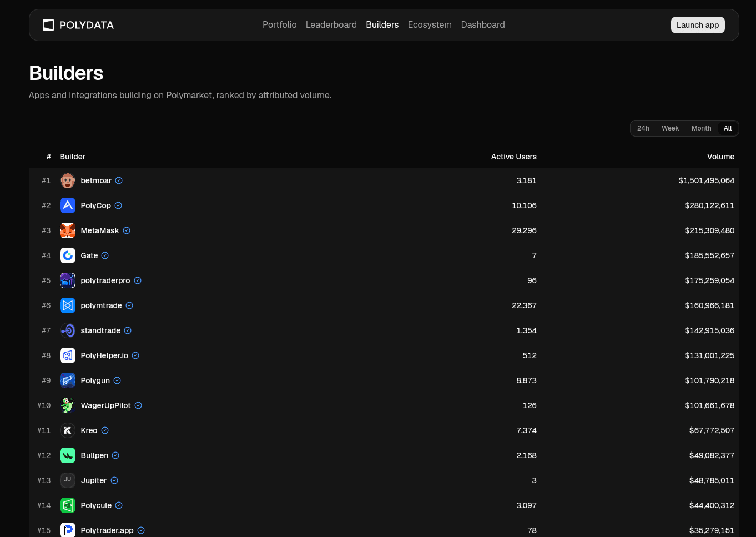
Task: Open the Polytrader.app builder name
Action: point(107,530)
